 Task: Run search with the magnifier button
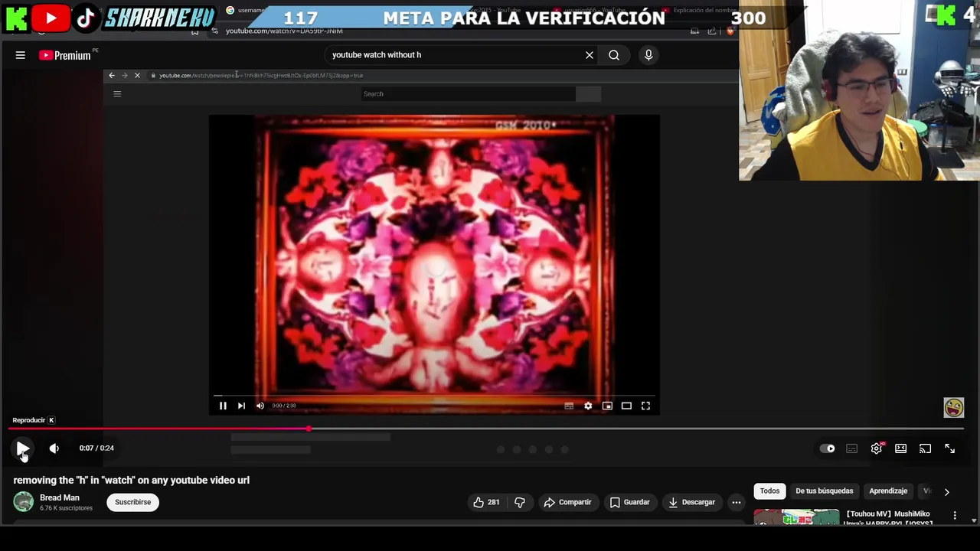tap(614, 55)
